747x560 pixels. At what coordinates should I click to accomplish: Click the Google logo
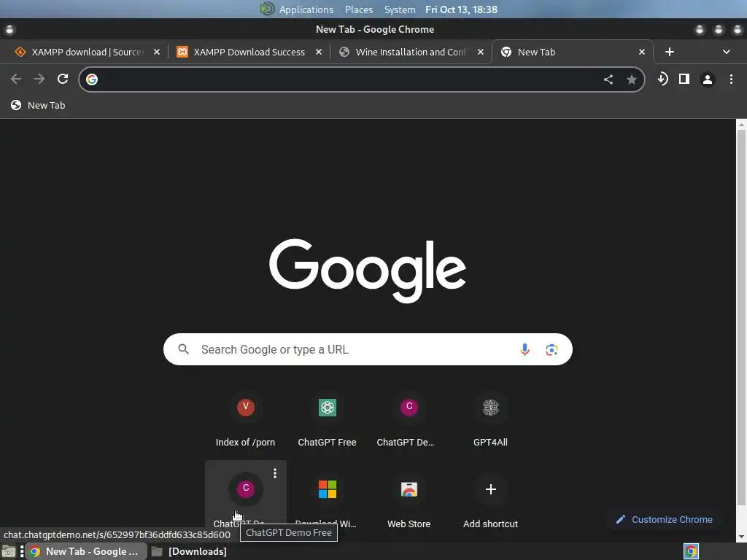[x=368, y=271]
